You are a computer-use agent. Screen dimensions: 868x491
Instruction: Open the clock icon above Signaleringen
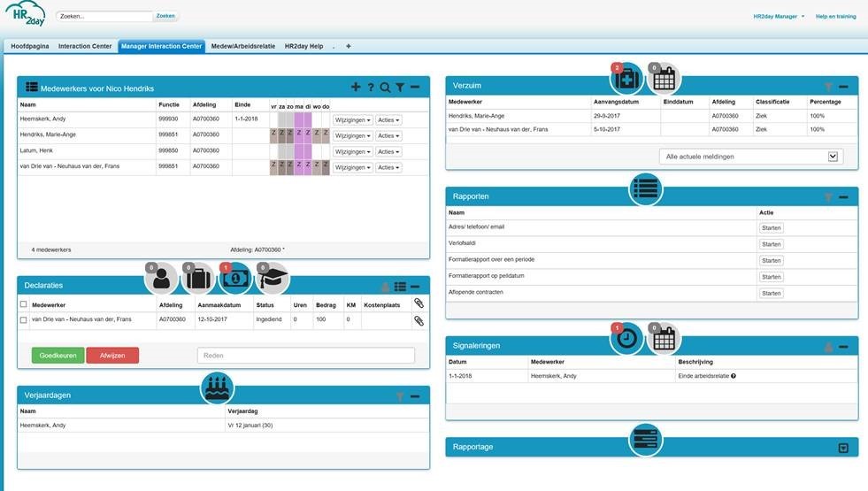[x=626, y=339]
